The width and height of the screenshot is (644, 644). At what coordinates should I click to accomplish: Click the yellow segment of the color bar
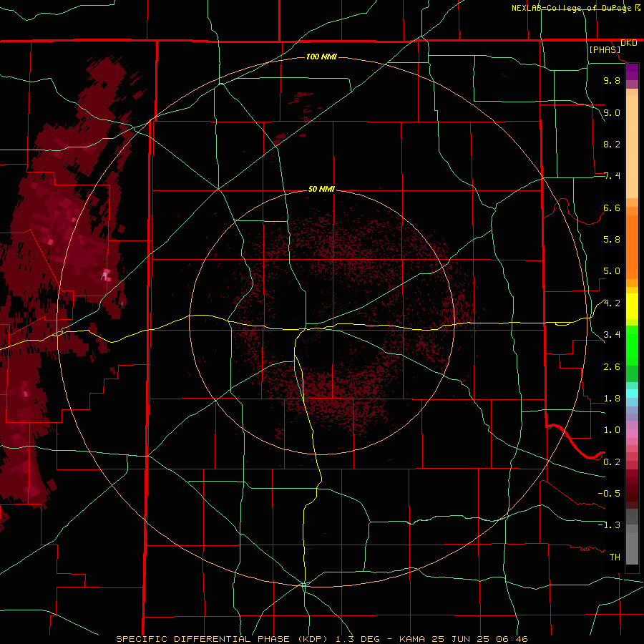[632, 306]
